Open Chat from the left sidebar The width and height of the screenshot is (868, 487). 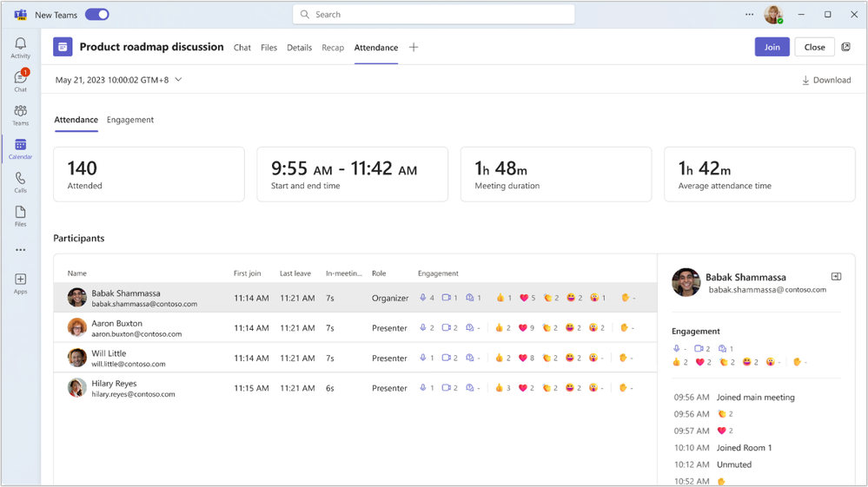pos(21,81)
